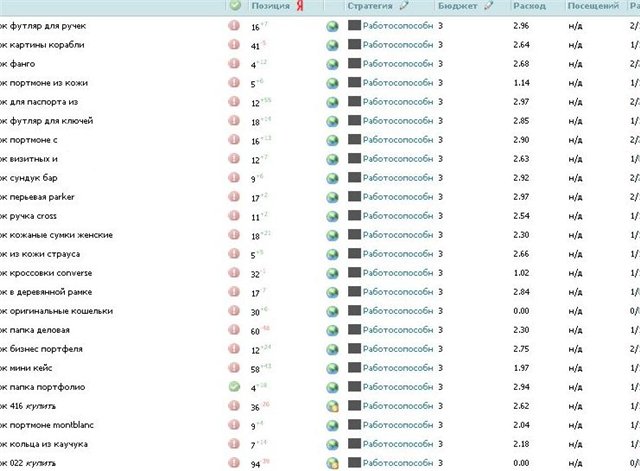Click position value 94 for 022 купить
The width and height of the screenshot is (640, 471).
[256, 464]
